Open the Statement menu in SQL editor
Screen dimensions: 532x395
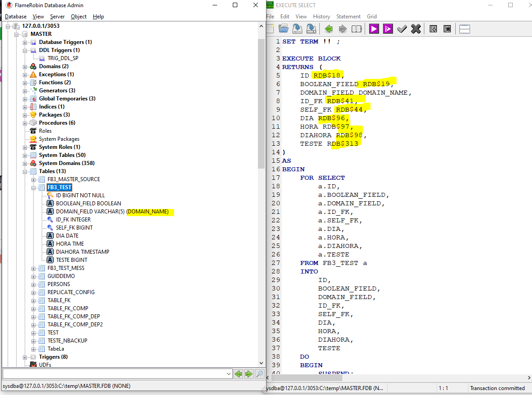click(x=349, y=17)
